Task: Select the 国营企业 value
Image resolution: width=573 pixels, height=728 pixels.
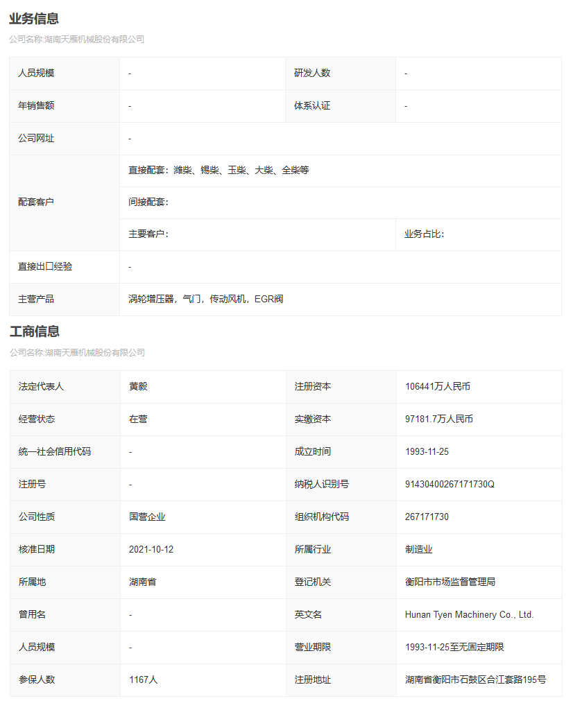Action: tap(147, 517)
